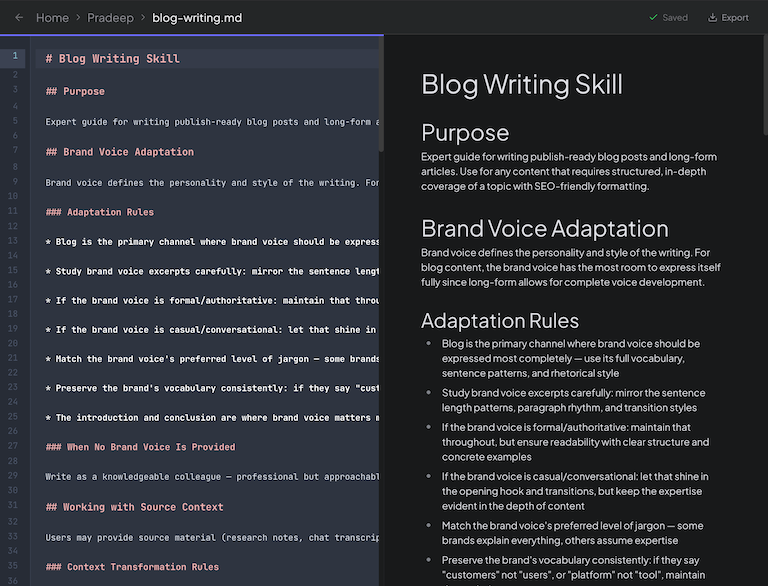
Task: Click the Saved status indicator
Action: pyautogui.click(x=669, y=18)
